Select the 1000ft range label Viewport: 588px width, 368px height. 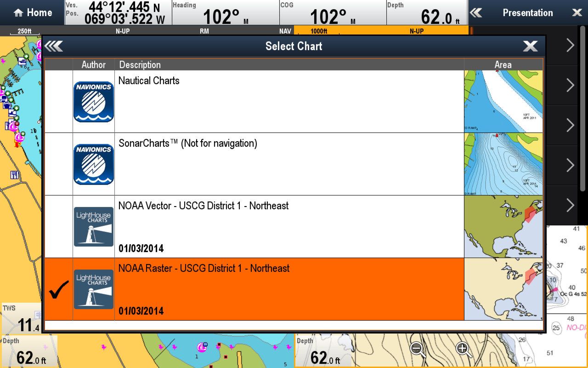(319, 31)
